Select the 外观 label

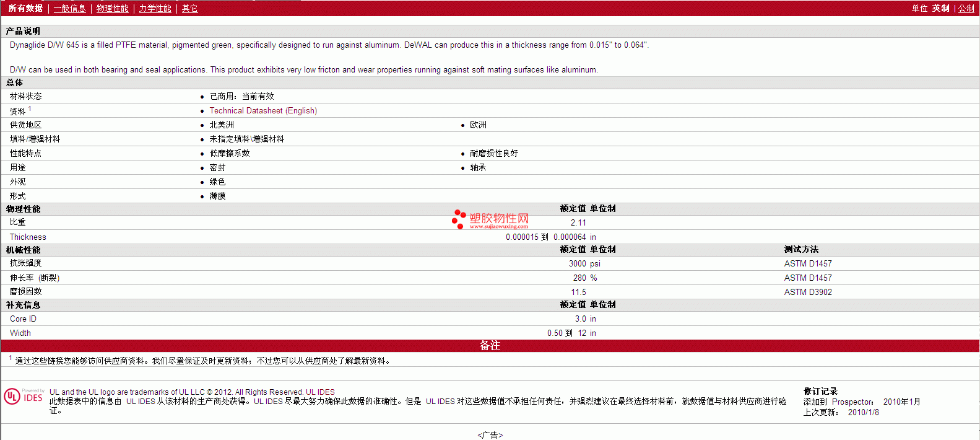point(17,182)
